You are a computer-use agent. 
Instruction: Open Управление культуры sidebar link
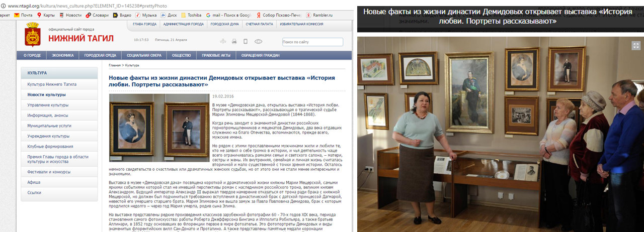tap(59, 105)
